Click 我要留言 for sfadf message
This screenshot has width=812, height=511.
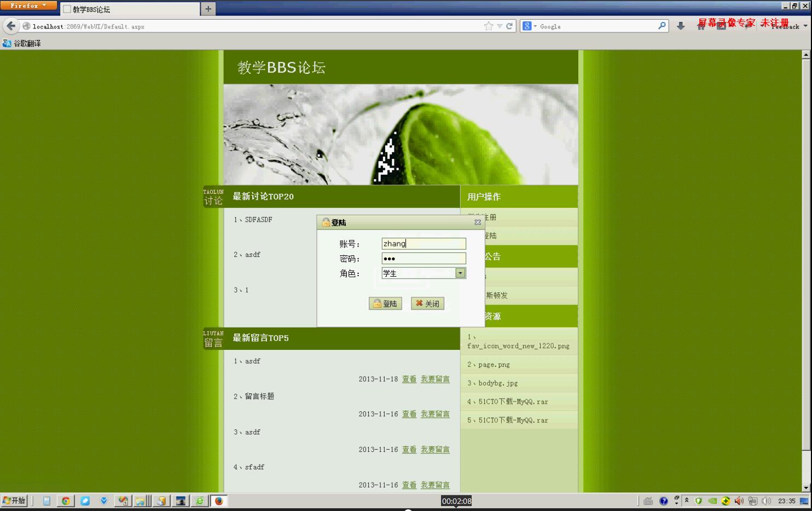(x=435, y=485)
